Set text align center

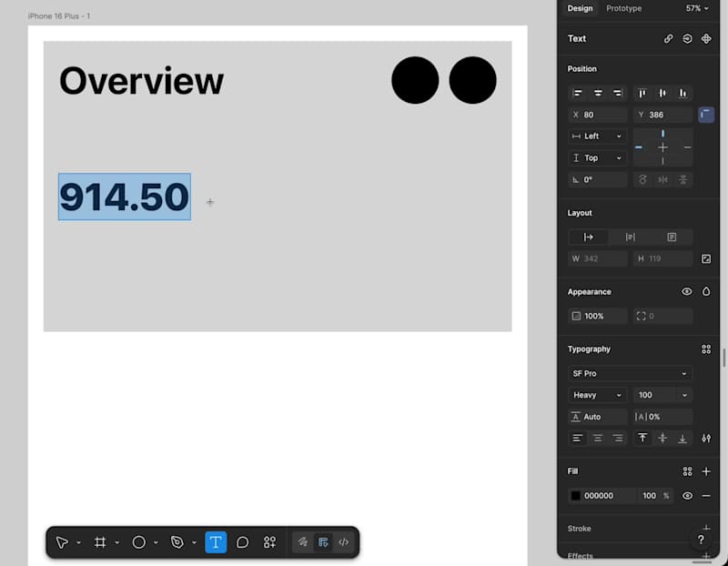598,439
